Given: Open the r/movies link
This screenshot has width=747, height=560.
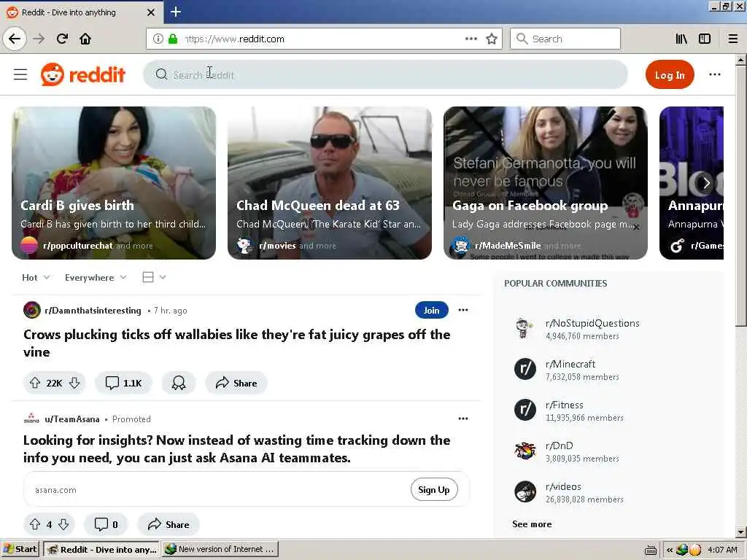Looking at the screenshot, I should point(277,246).
